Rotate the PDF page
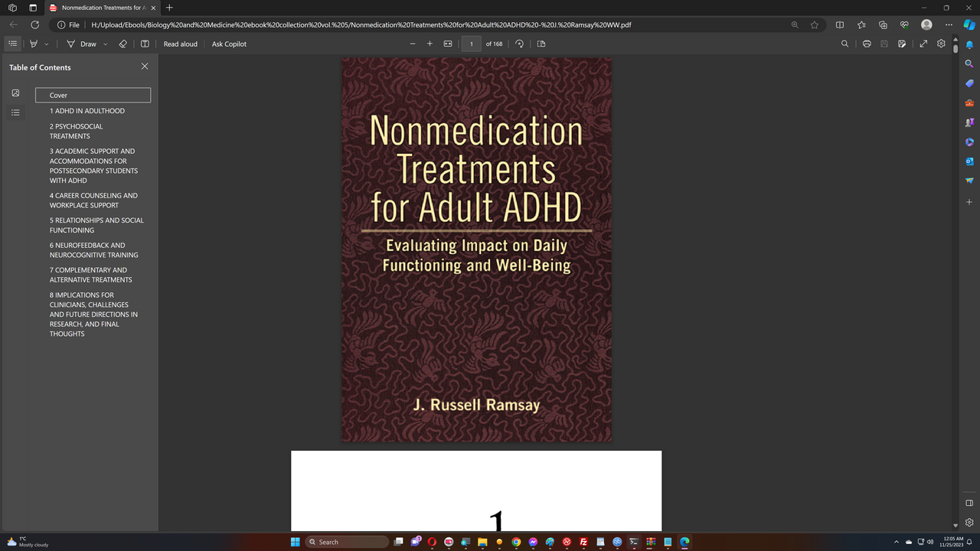980x551 pixels. click(519, 44)
